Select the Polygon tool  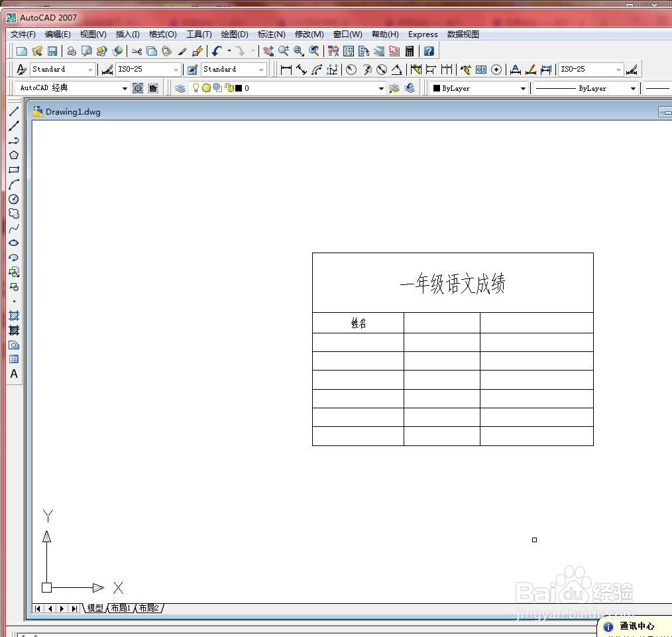tap(14, 155)
